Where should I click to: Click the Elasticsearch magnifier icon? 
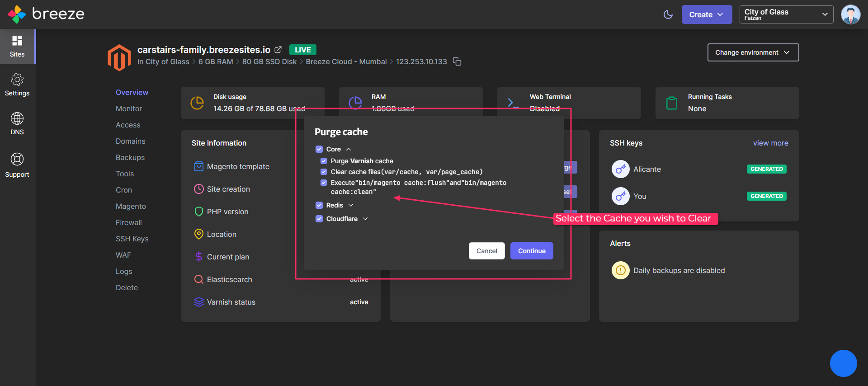(x=198, y=279)
